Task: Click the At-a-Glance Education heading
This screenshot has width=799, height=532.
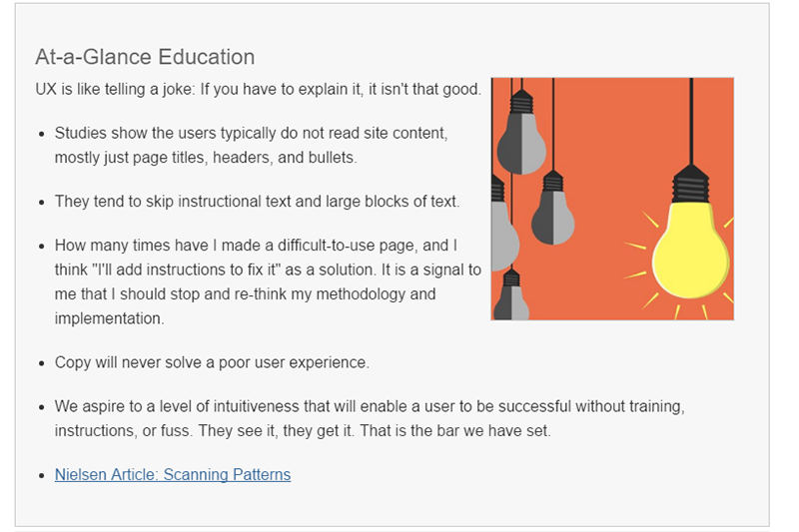Action: click(145, 57)
